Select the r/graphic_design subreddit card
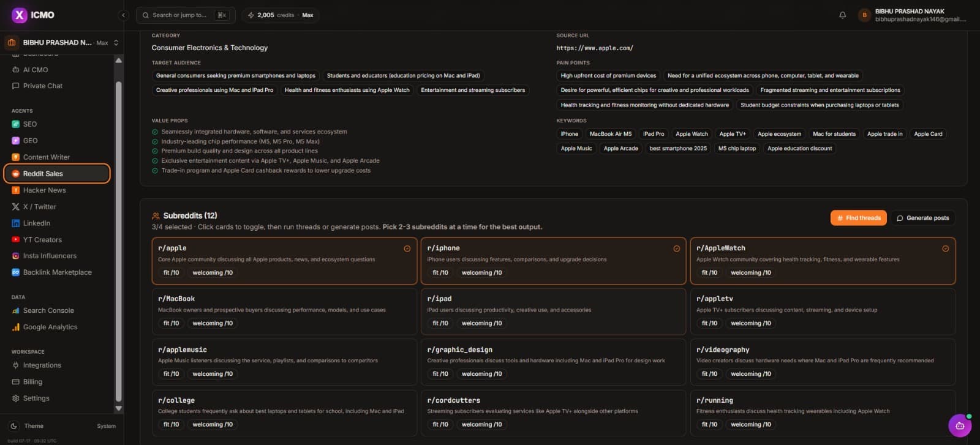The width and height of the screenshot is (980, 445). 553,362
